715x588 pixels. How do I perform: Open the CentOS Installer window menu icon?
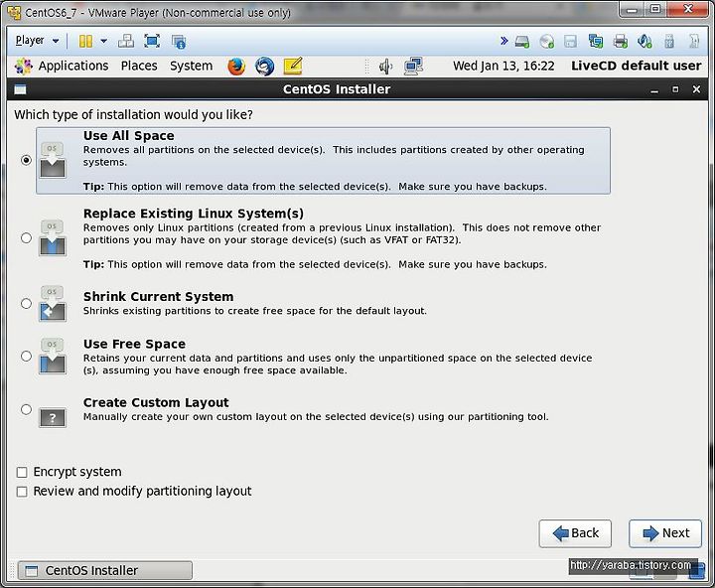point(20,89)
